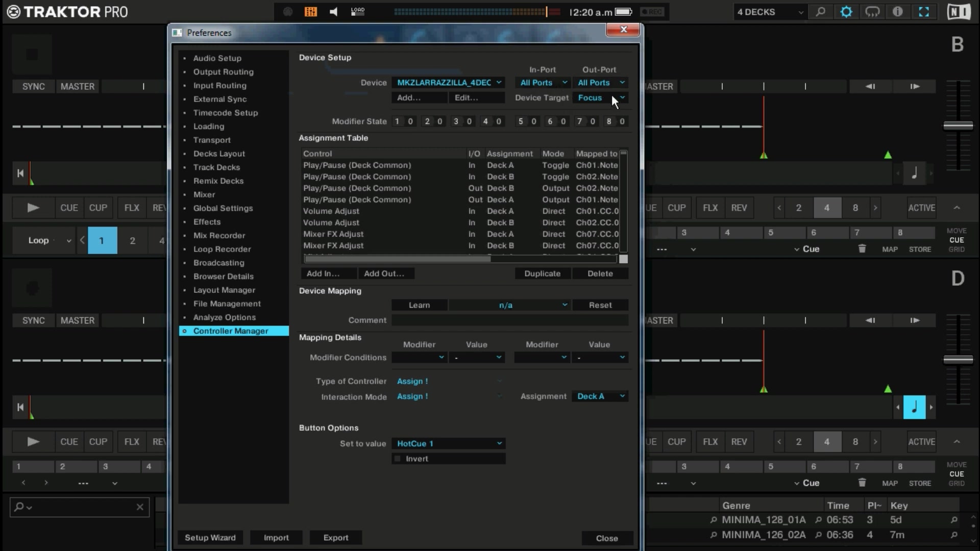Click the preferences gear icon in header
This screenshot has width=980, height=551.
coord(846,12)
